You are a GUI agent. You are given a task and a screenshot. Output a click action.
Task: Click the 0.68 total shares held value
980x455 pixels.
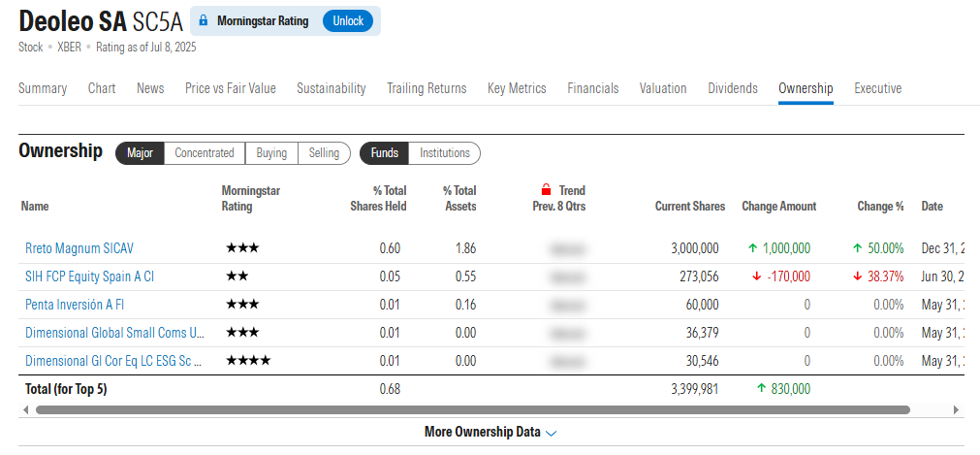390,389
